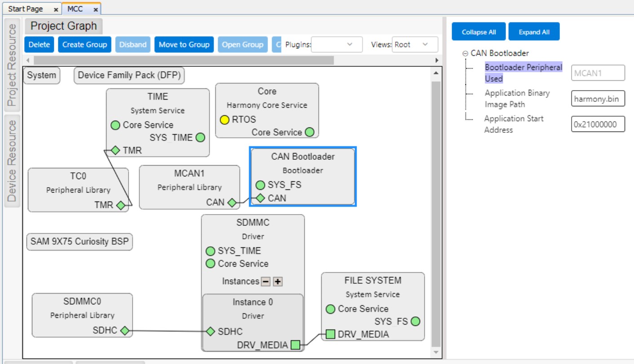This screenshot has width=634, height=364.
Task: Click the yellow RTOS circle on Core
Action: tap(225, 120)
